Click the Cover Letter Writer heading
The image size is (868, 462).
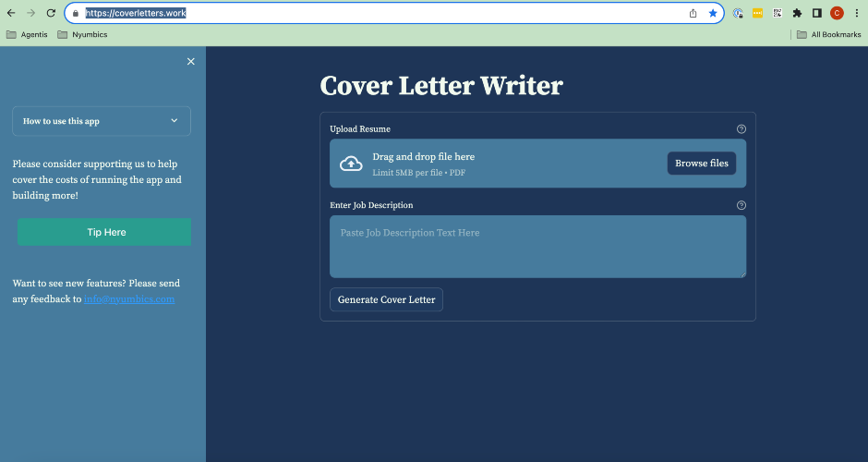[x=441, y=86]
